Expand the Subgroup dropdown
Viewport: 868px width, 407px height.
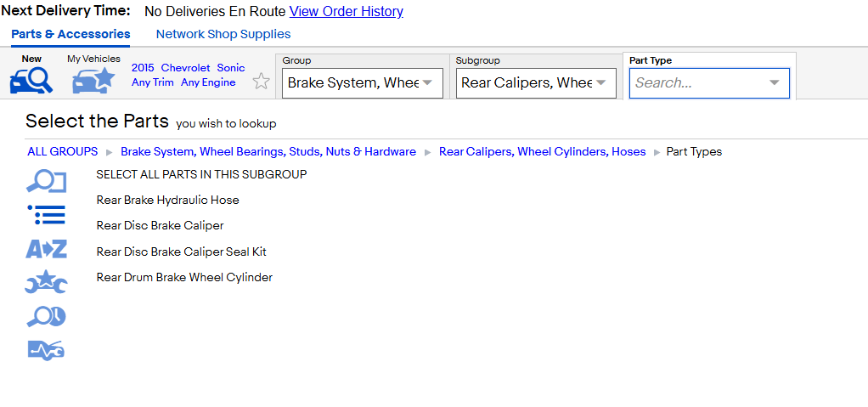click(x=536, y=83)
